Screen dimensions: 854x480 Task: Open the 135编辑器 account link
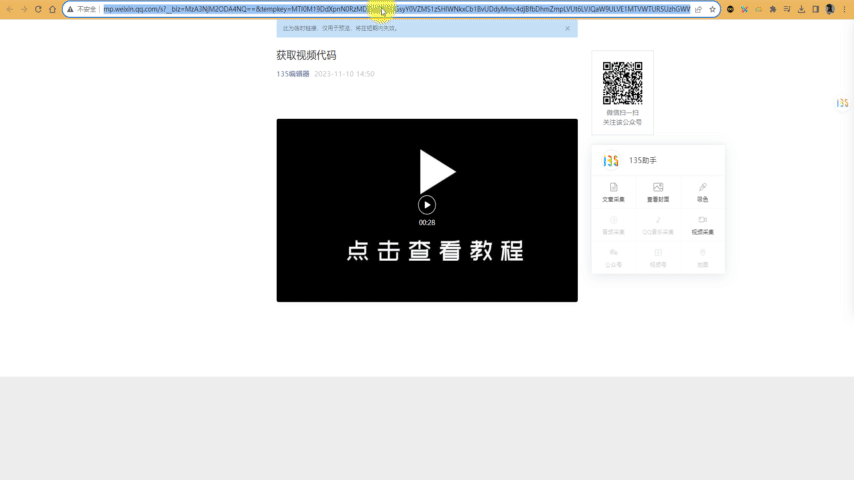(293, 74)
